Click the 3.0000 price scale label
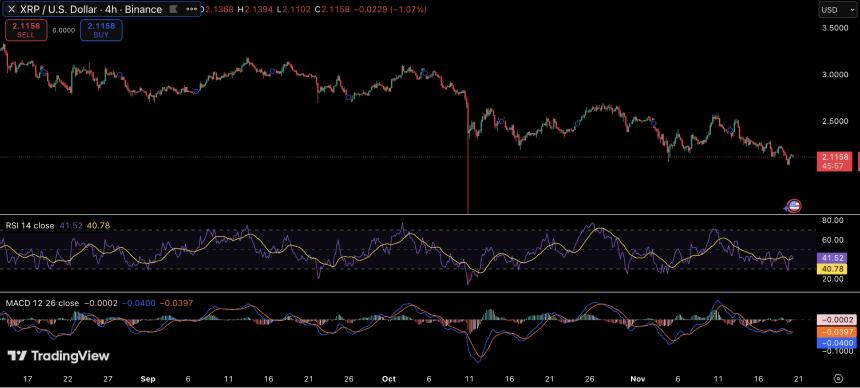860x388 pixels. 835,75
